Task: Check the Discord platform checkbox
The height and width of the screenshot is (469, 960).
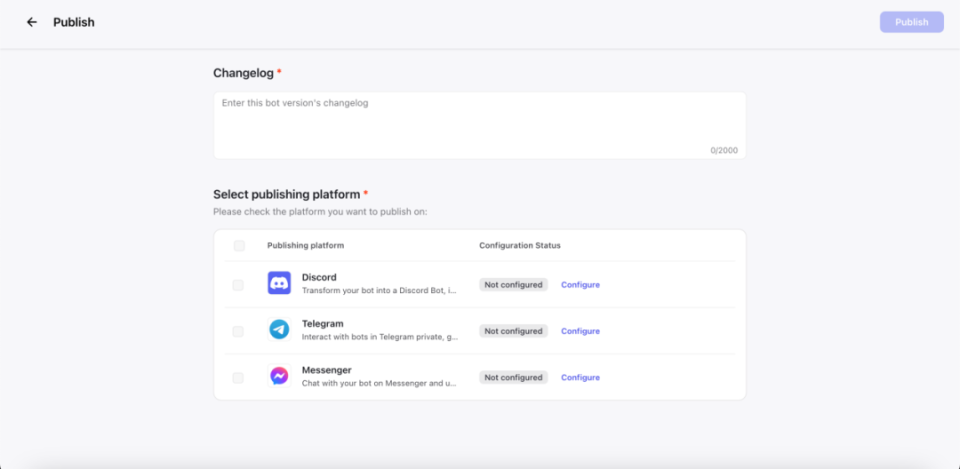Action: [x=238, y=285]
